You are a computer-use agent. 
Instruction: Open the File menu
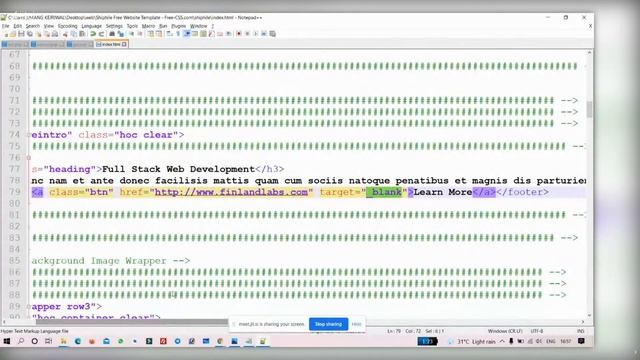pyautogui.click(x=5, y=26)
